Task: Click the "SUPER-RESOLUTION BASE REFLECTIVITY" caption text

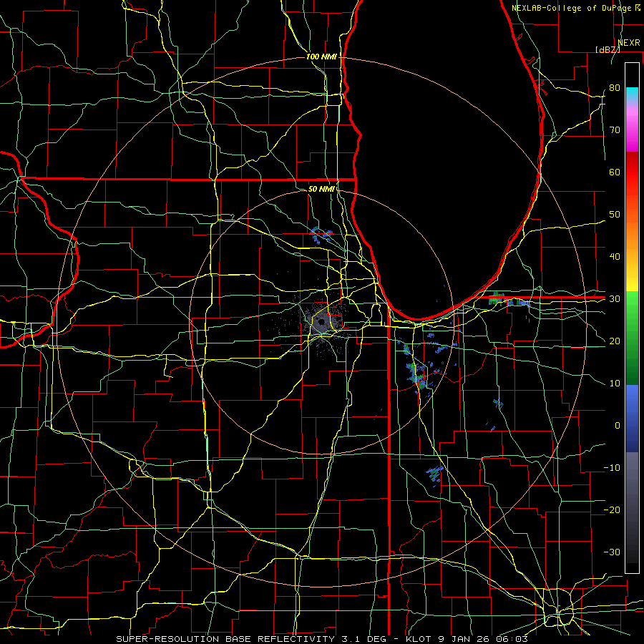Action: coord(224,639)
